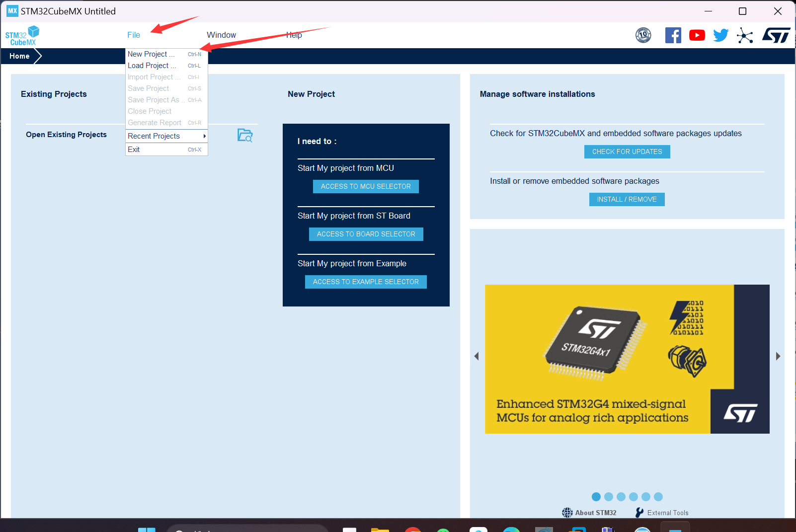
Task: Choose Load Project from File menu
Action: pos(166,66)
